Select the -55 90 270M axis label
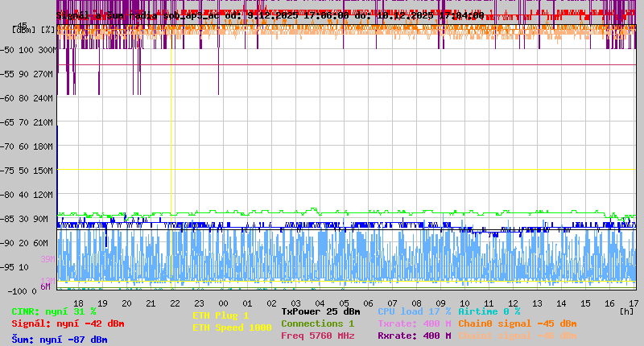This screenshot has height=346, width=644. pyautogui.click(x=27, y=74)
